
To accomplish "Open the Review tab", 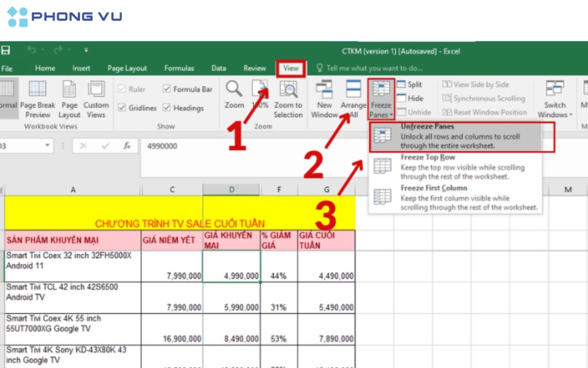I will 254,68.
